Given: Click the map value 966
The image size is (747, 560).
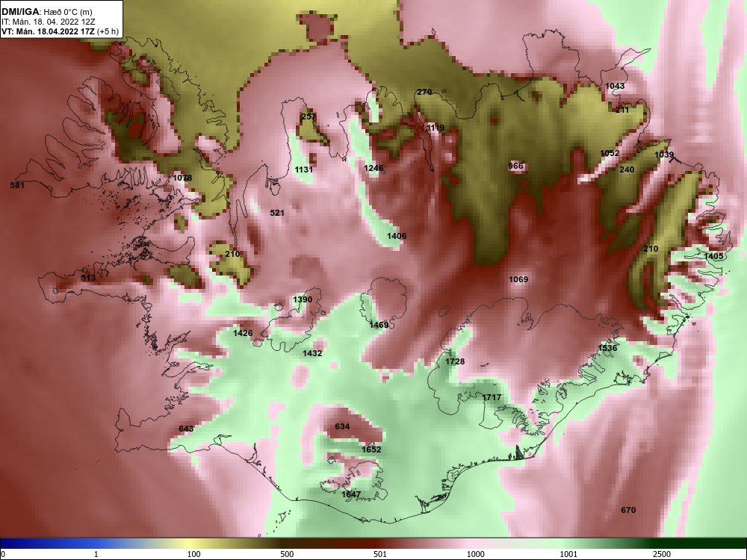Looking at the screenshot, I should click(515, 166).
